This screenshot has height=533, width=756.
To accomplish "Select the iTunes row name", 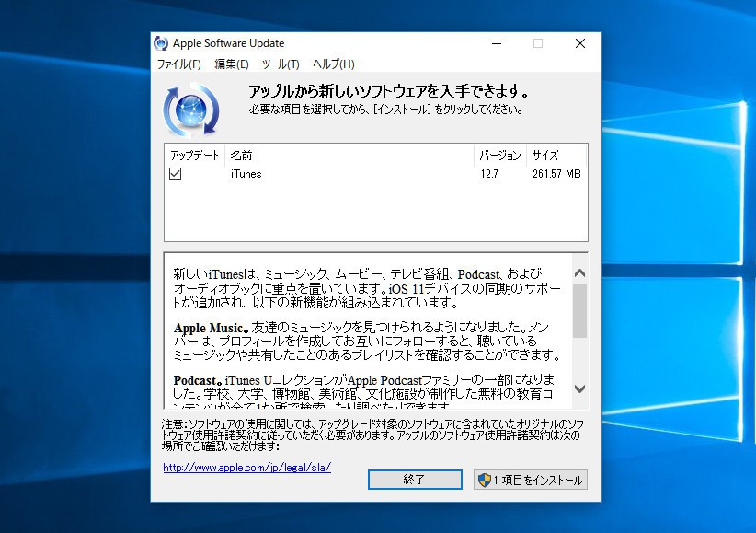I will click(x=246, y=174).
